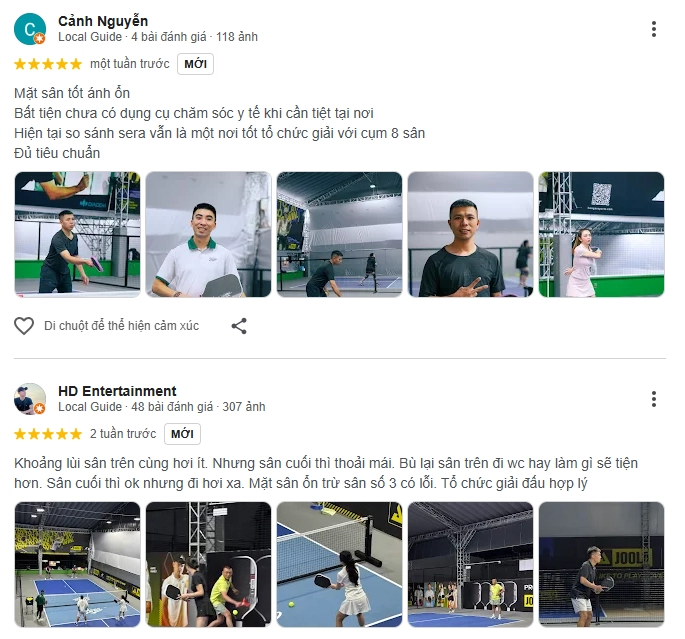Open the Cảnh Nguyễn reviewer name link
The image size is (685, 639).
coord(103,21)
